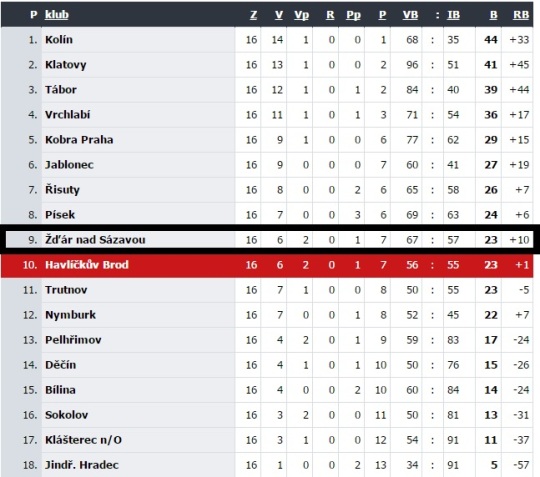The height and width of the screenshot is (477, 540).
Task: Open the Kobra Praha row
Action: pyautogui.click(x=267, y=140)
